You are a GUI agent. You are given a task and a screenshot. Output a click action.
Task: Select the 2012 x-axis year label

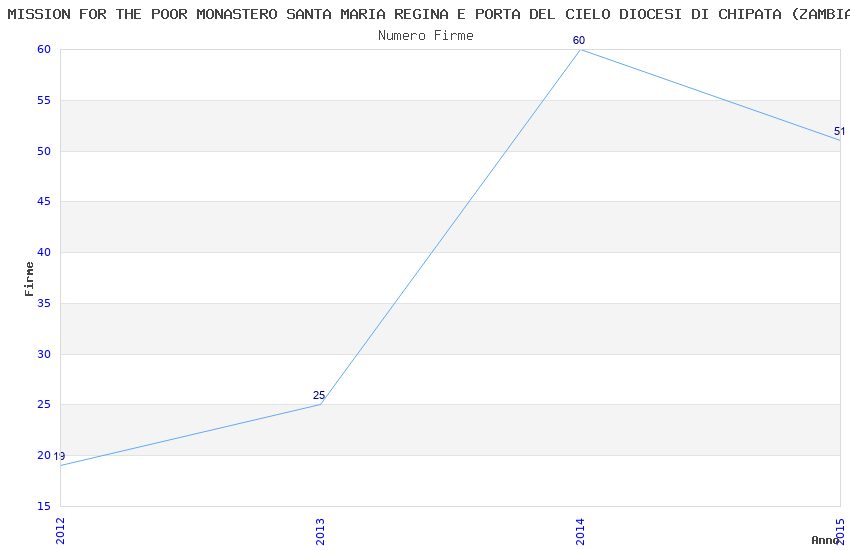pyautogui.click(x=60, y=530)
